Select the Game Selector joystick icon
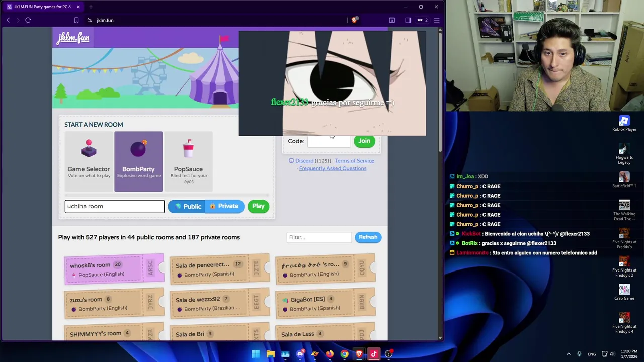 89,149
